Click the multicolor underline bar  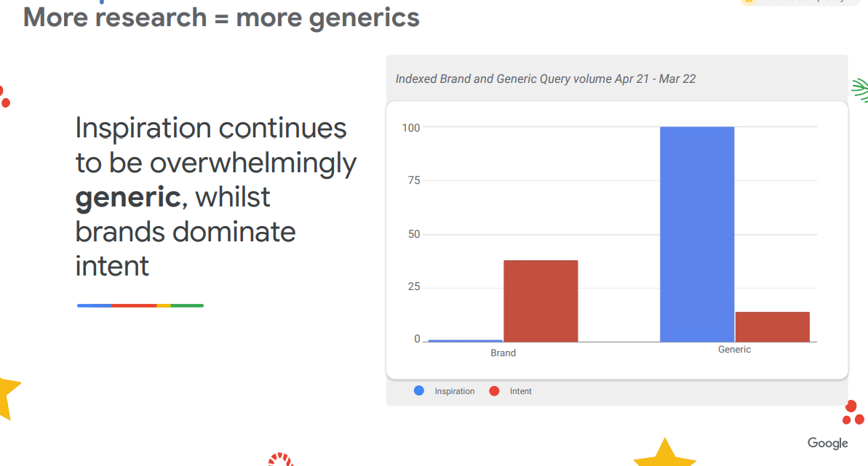tap(140, 305)
